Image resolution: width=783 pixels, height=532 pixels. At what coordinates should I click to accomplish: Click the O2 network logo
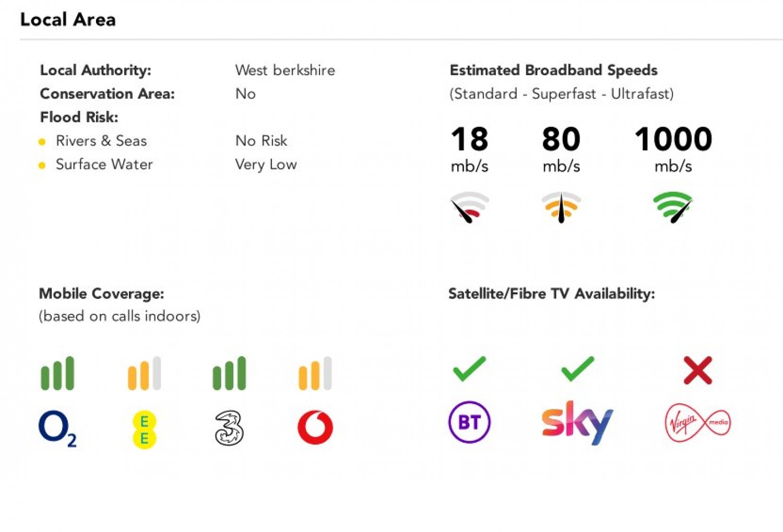tap(57, 429)
